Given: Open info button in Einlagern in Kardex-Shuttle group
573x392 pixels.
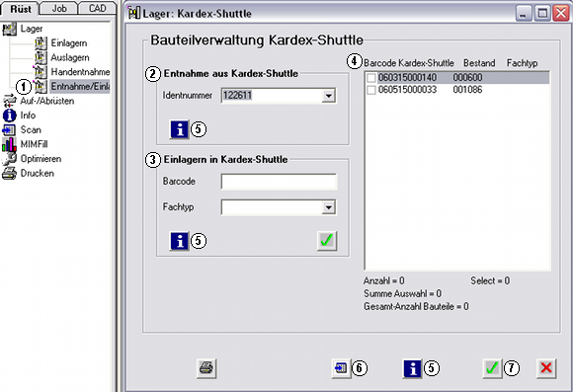Looking at the screenshot, I should pyautogui.click(x=179, y=241).
